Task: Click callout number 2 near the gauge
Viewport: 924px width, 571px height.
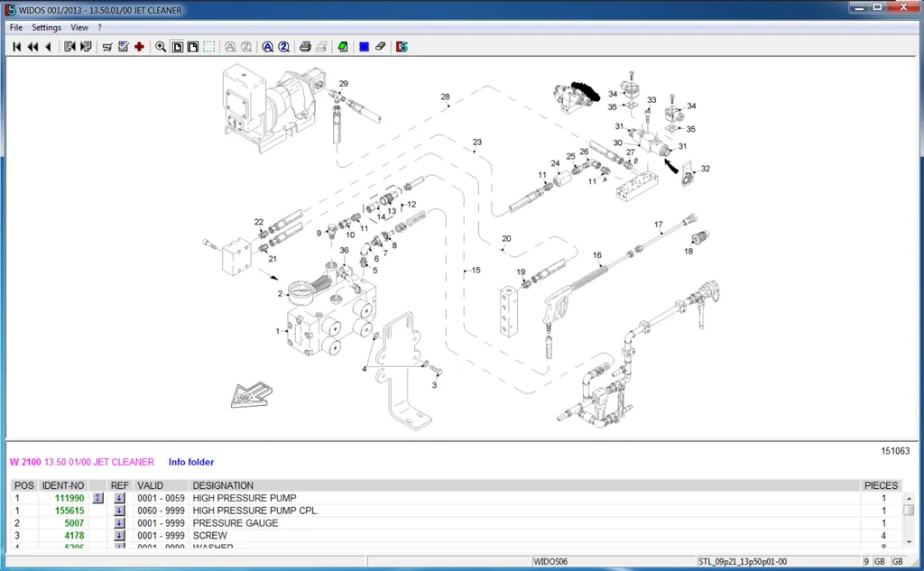Action: pyautogui.click(x=280, y=293)
